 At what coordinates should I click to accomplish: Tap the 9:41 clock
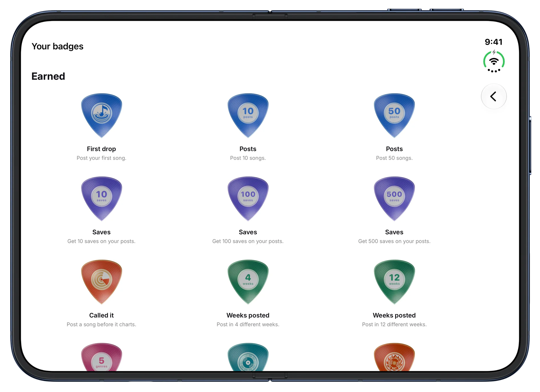pos(494,42)
